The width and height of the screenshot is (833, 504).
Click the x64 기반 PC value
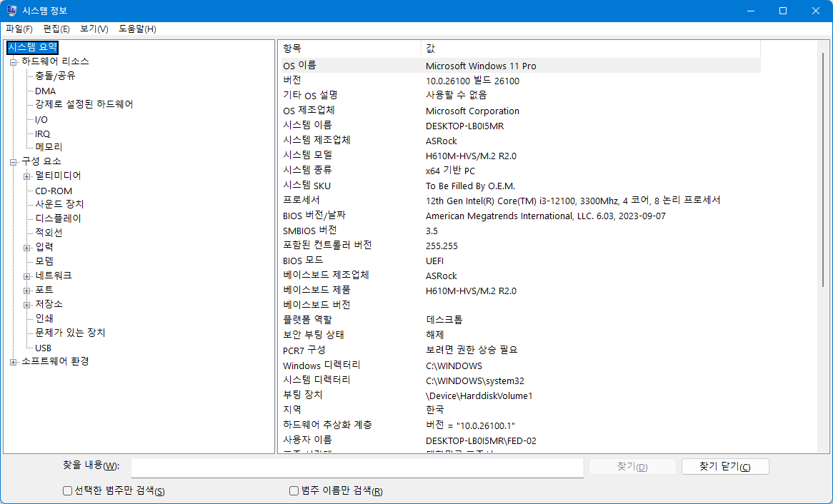click(x=450, y=171)
